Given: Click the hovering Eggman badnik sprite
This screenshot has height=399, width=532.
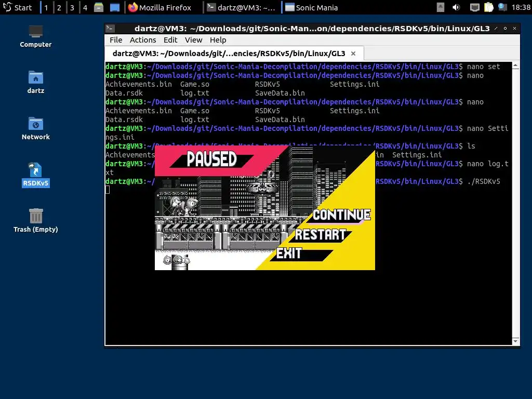Looking at the screenshot, I should coord(262,187).
